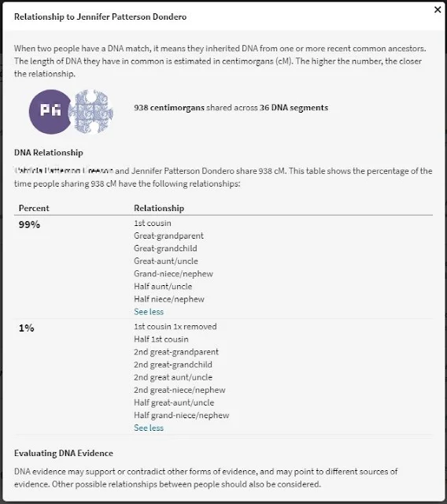This screenshot has width=447, height=504.
Task: Collapse the 99% list via See less
Action: [x=149, y=312]
